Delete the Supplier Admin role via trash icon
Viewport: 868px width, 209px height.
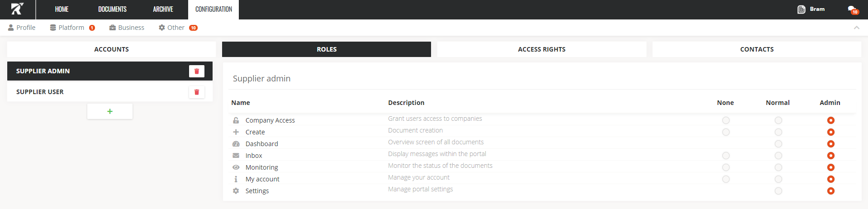[196, 71]
